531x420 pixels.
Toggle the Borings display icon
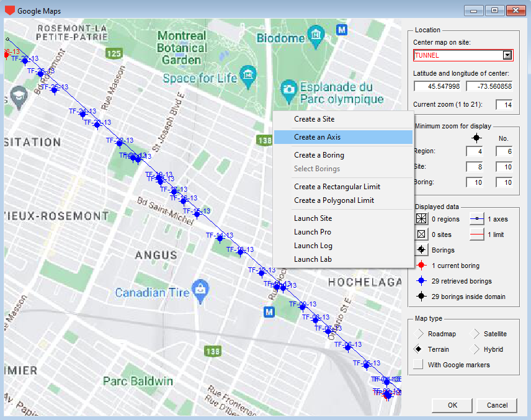tap(421, 250)
